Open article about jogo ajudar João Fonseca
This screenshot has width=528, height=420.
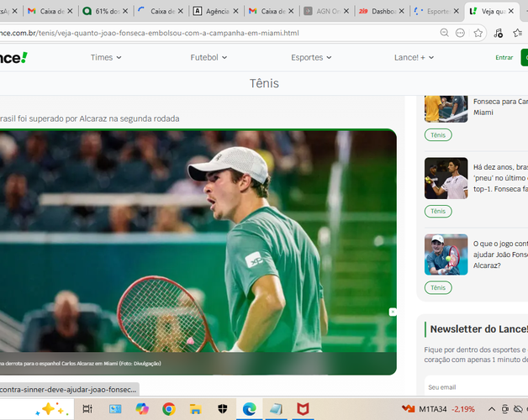[x=500, y=255]
